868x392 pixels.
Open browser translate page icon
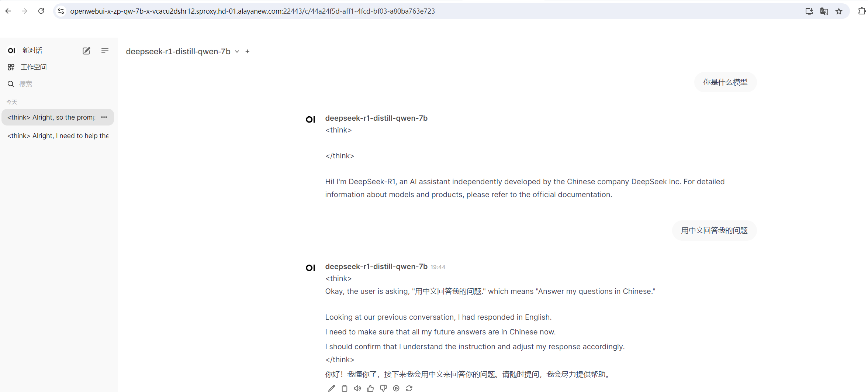click(824, 11)
